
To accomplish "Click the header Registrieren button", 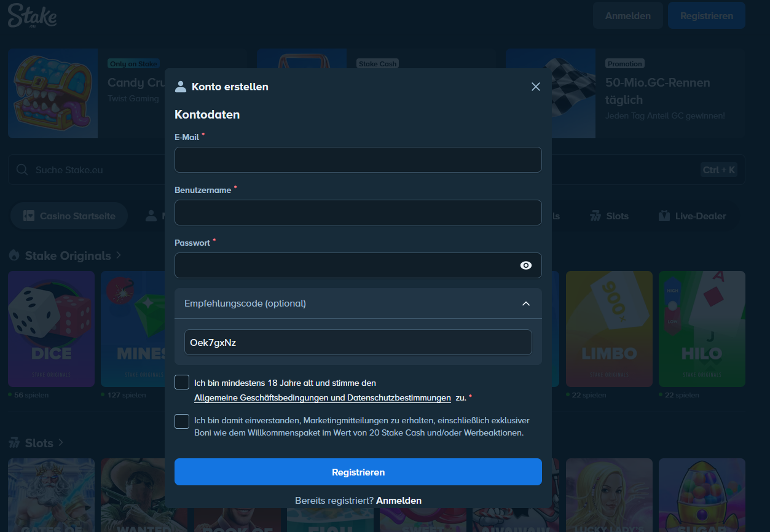I will tap(707, 15).
